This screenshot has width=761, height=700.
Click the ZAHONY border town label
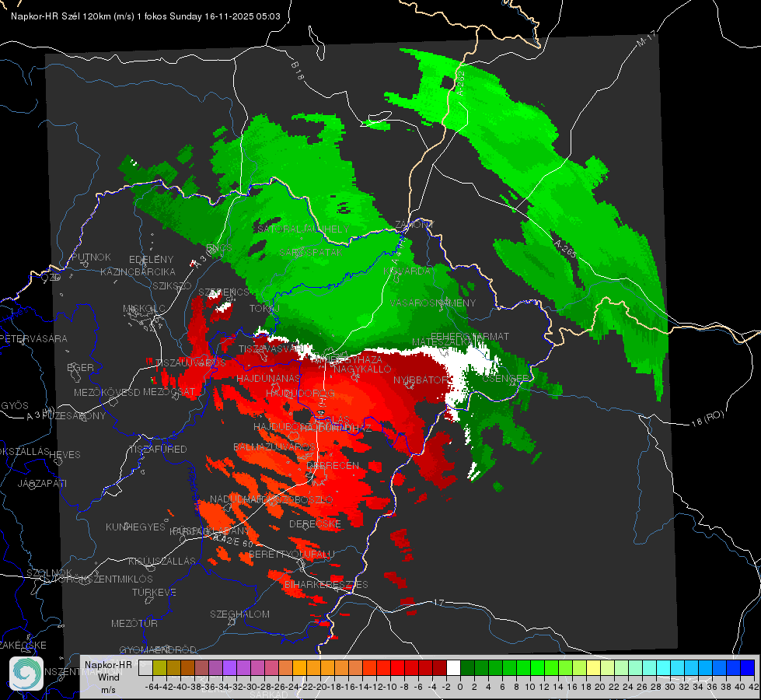pyautogui.click(x=414, y=225)
